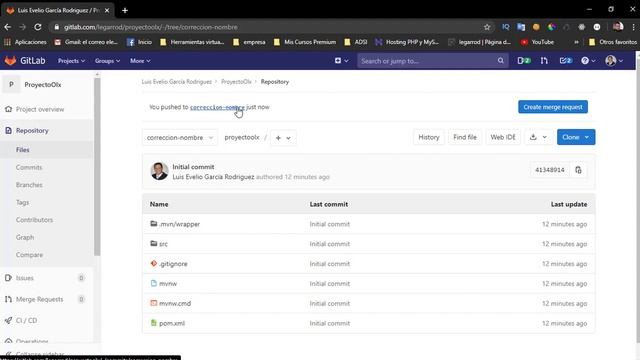This screenshot has height=360, width=640.
Task: Open the Translate extension icon
Action: click(521, 27)
